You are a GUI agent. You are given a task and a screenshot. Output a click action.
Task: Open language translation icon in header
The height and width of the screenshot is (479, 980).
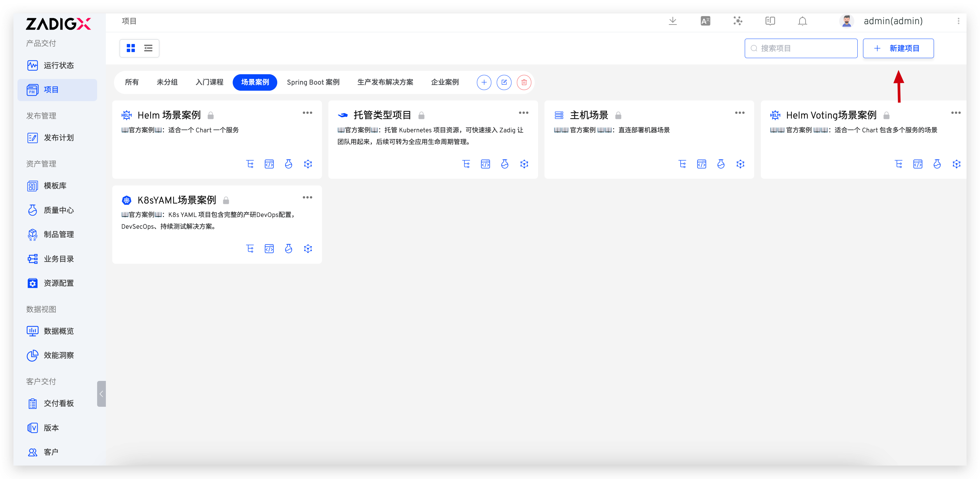tap(705, 21)
